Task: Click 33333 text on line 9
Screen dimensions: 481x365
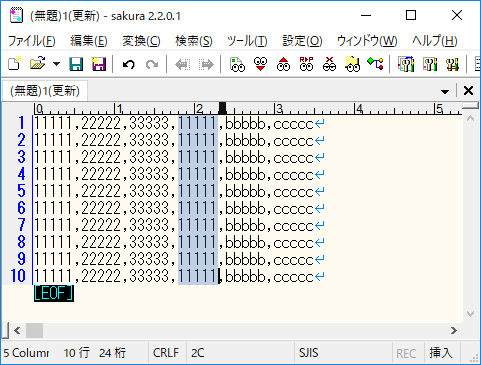Action: click(149, 259)
